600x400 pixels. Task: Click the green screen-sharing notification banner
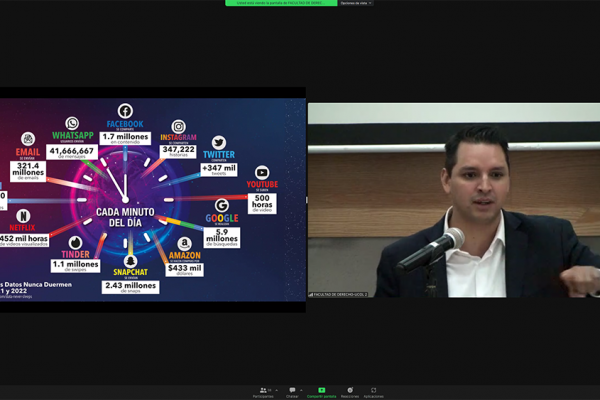281,3
